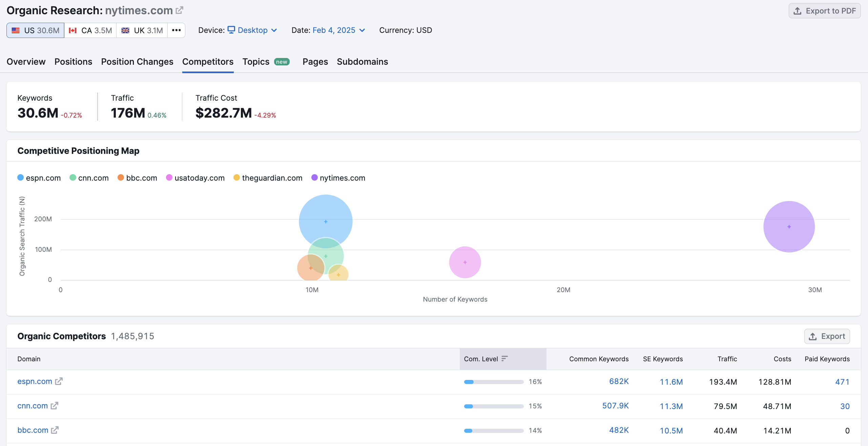This screenshot has width=868, height=446.
Task: Click external link icon next to espn.com
Action: 59,381
